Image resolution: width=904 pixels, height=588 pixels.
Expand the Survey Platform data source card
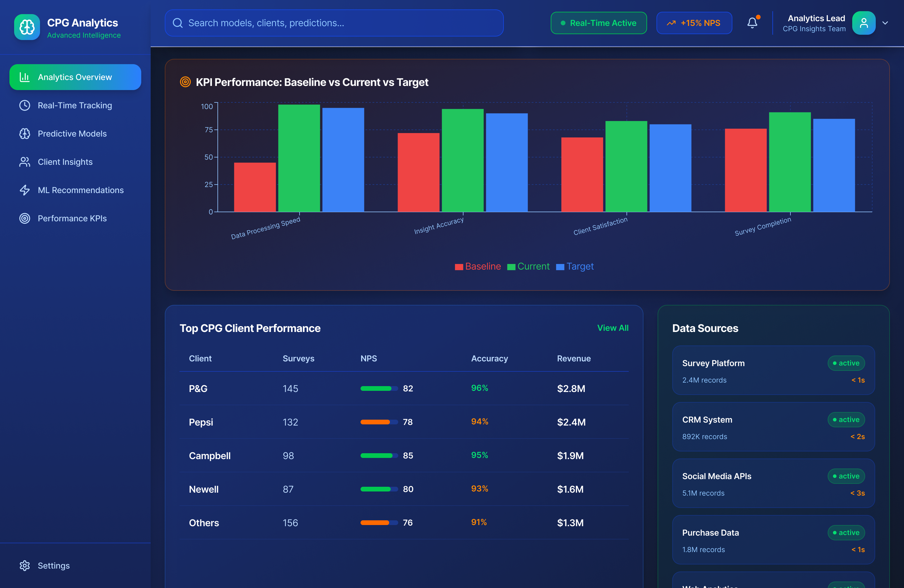(x=773, y=371)
